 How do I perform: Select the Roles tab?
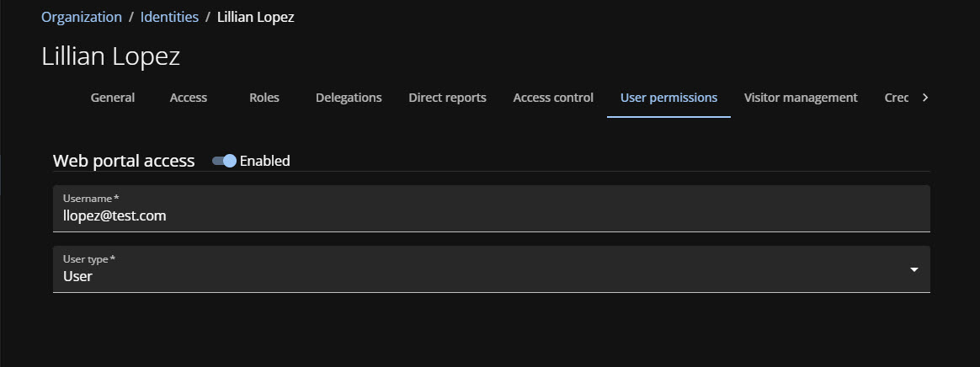click(264, 98)
